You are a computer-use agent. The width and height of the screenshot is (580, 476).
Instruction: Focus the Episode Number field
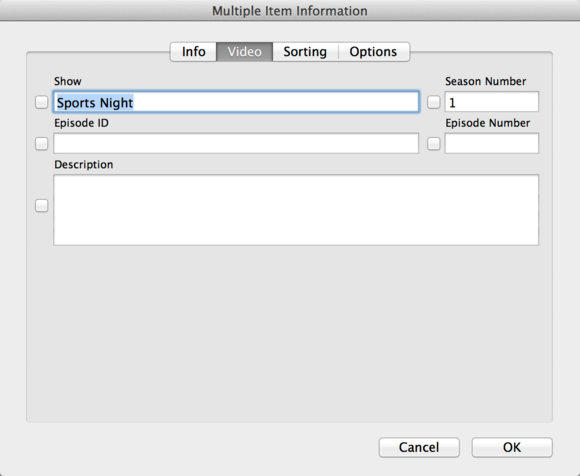(492, 143)
